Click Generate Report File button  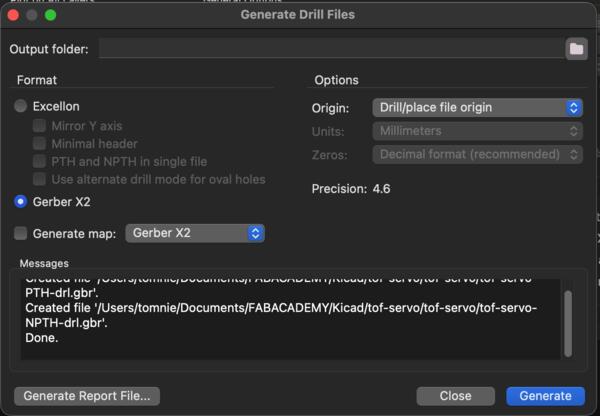click(x=87, y=396)
